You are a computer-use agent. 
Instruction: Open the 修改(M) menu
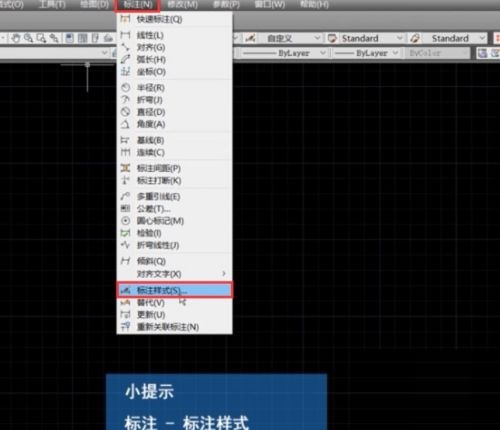click(x=183, y=5)
